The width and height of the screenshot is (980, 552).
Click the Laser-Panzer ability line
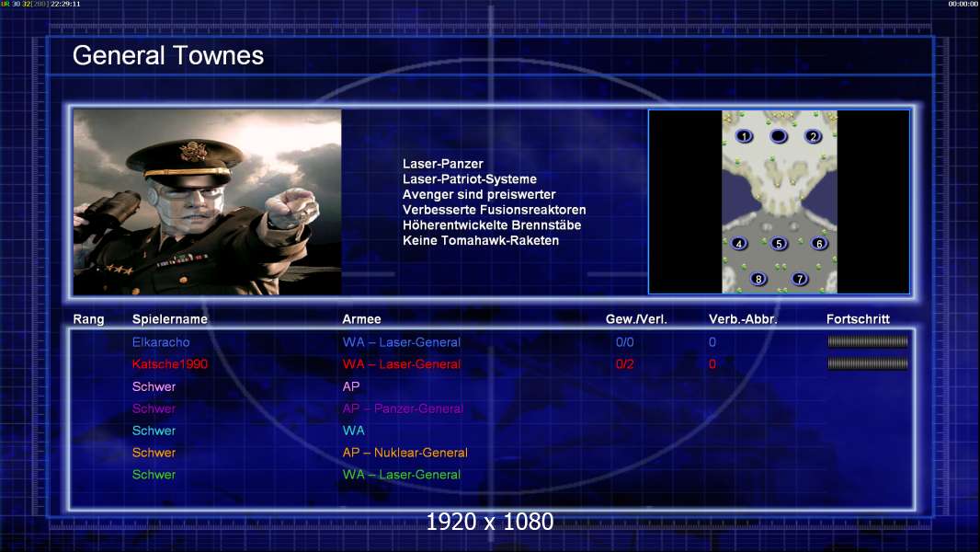coord(443,164)
